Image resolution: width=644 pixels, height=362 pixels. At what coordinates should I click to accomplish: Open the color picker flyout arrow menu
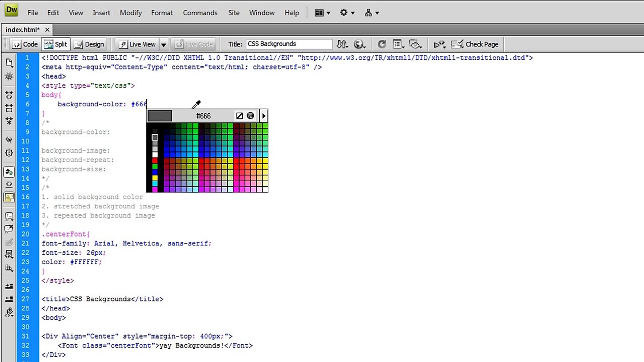pyautogui.click(x=264, y=116)
